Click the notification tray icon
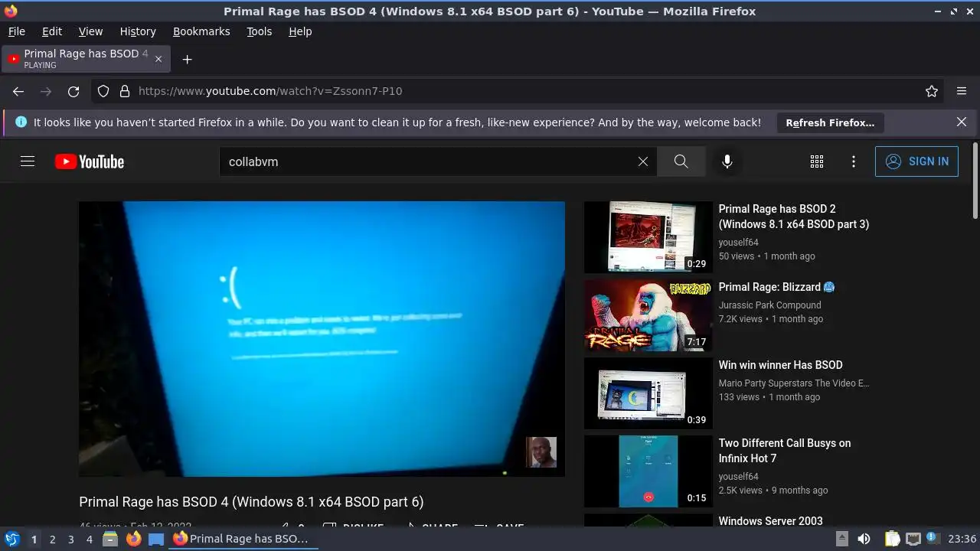Viewport: 980px width, 551px height. coord(933,539)
